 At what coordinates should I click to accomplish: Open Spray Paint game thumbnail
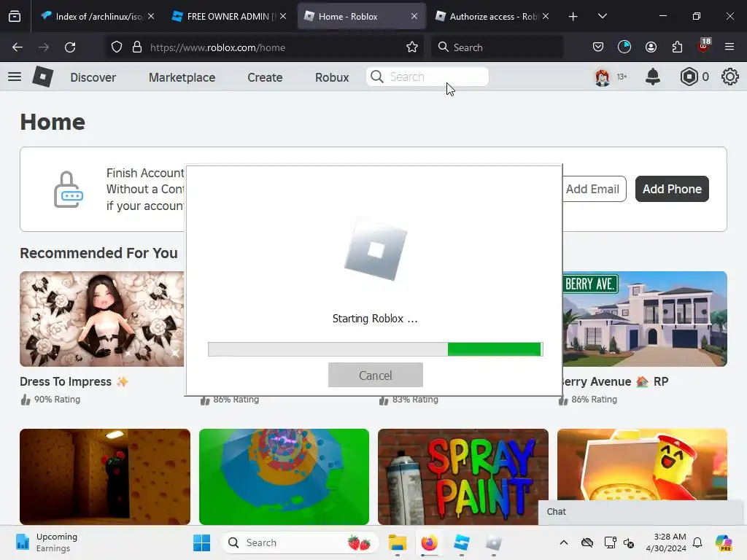click(463, 477)
